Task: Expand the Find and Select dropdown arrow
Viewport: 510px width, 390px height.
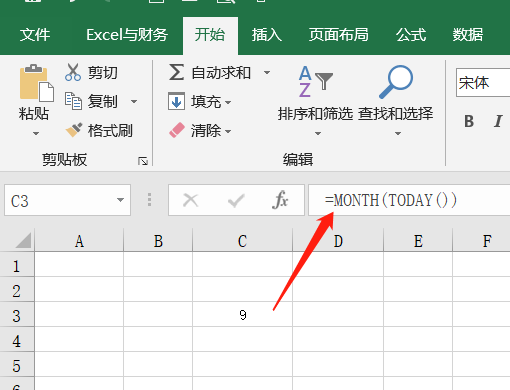Action: [x=397, y=134]
